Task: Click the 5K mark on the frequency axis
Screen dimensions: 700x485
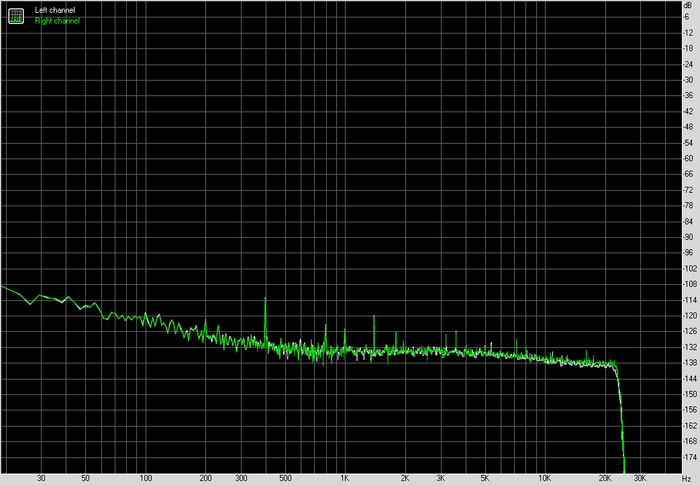Action: [484, 478]
